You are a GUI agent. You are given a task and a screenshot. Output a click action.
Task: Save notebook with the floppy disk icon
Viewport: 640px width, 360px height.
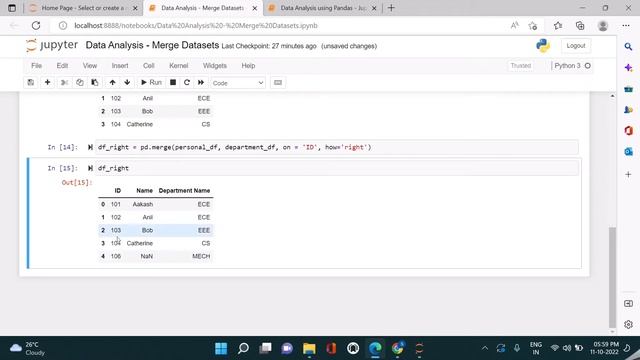click(31, 82)
